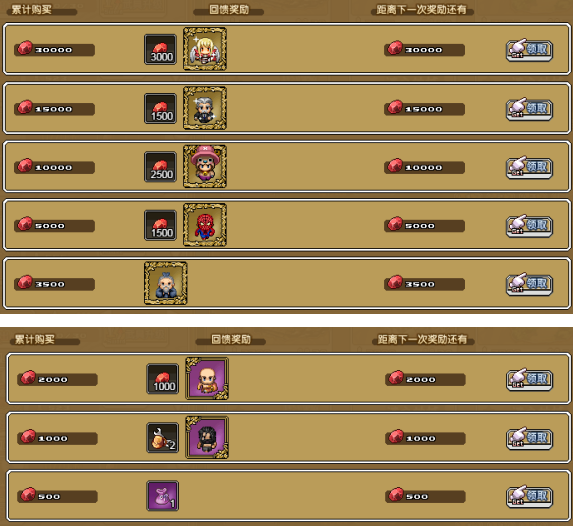Viewport: 573px width, 526px height.
Task: Select the 3000 gem bonus icon
Action: 160,49
